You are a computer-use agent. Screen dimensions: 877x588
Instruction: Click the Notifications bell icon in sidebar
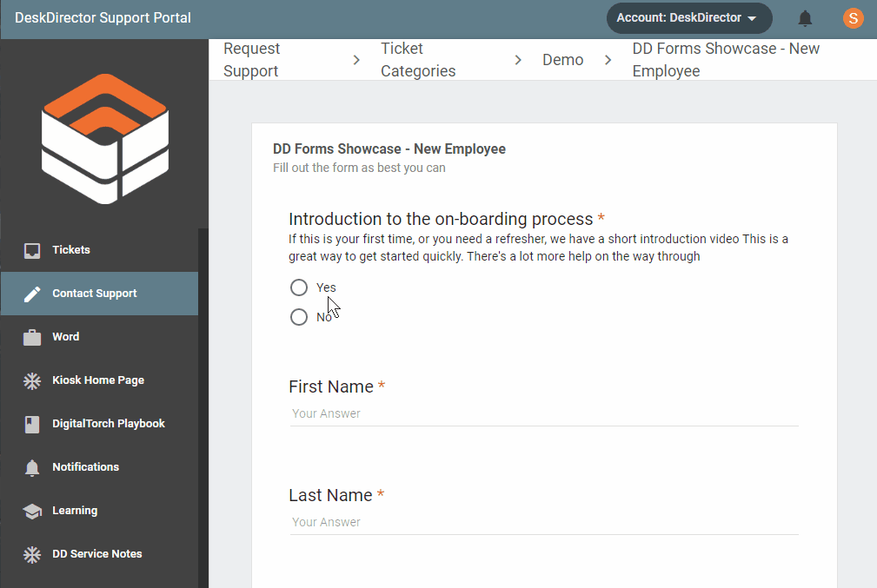32,468
